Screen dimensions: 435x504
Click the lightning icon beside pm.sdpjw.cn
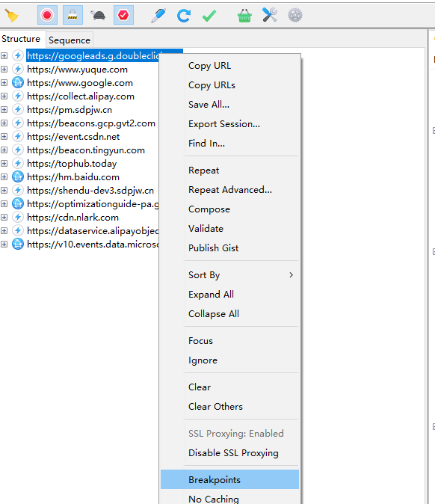18,110
